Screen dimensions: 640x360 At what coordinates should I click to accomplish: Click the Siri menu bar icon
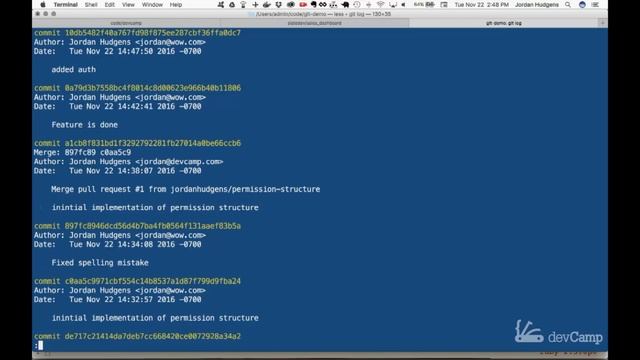[x=582, y=4]
